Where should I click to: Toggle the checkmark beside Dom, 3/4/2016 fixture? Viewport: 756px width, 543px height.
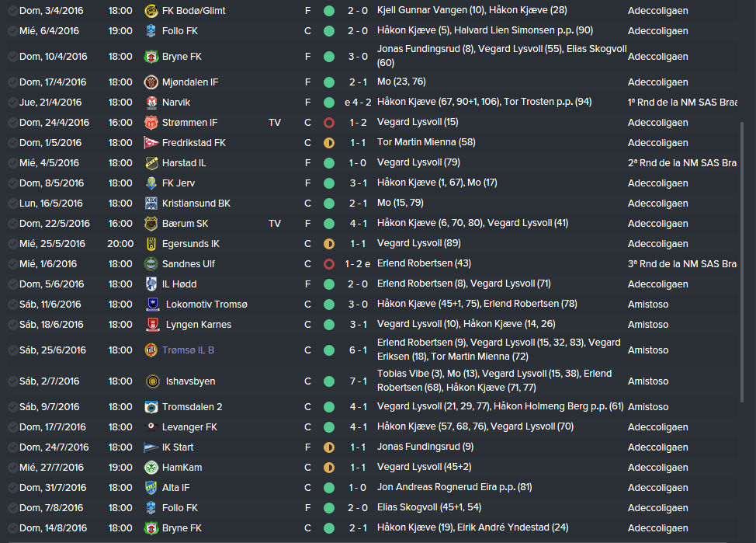pos(12,11)
